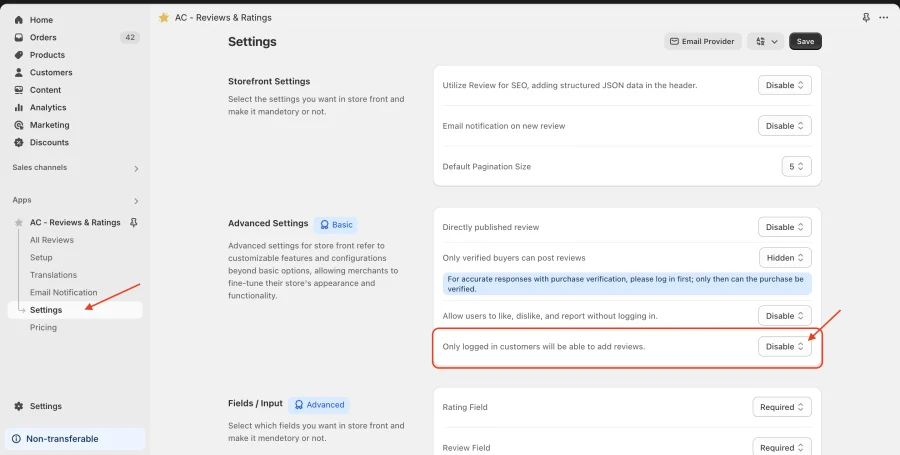Image resolution: width=900 pixels, height=455 pixels.
Task: Open All Reviews in the app menu
Action: 52,240
